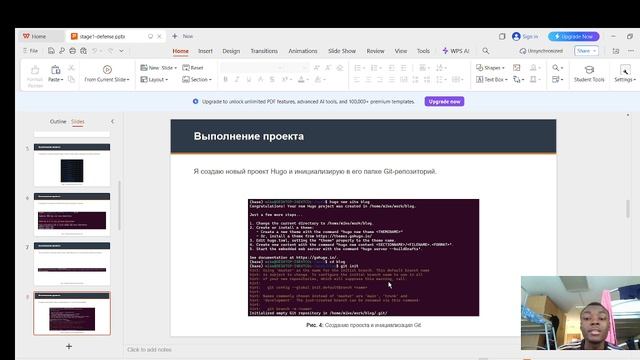Click the Save icon in quick access toolbar

[51, 51]
